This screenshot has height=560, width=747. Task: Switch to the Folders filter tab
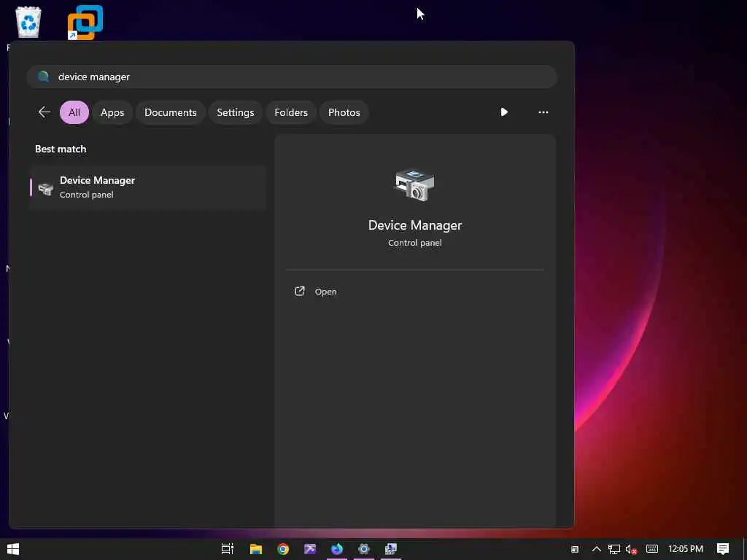[291, 112]
